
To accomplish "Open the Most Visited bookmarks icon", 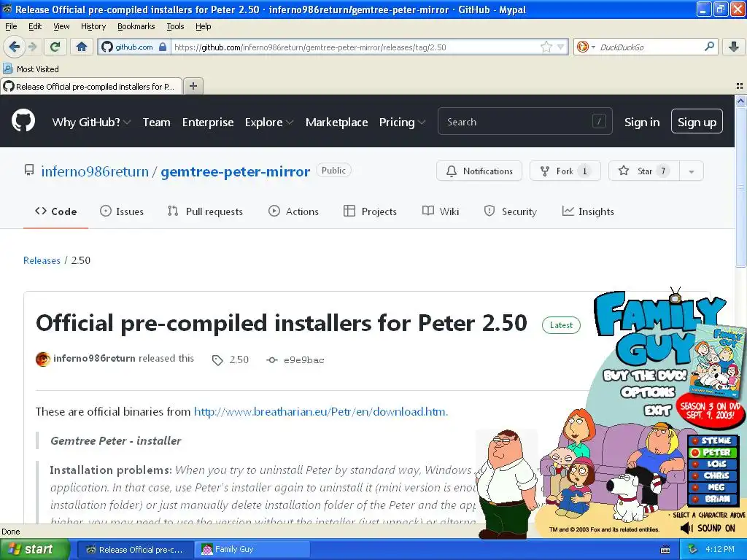I will coord(7,69).
